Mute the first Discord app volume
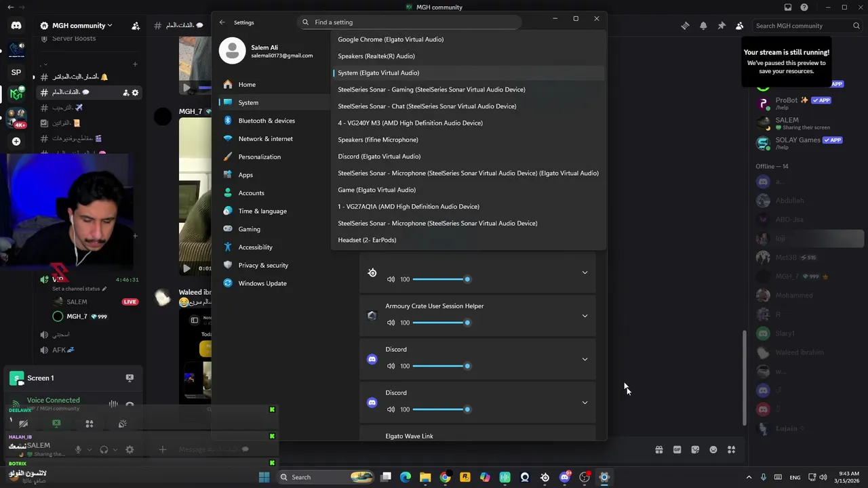 [391, 366]
